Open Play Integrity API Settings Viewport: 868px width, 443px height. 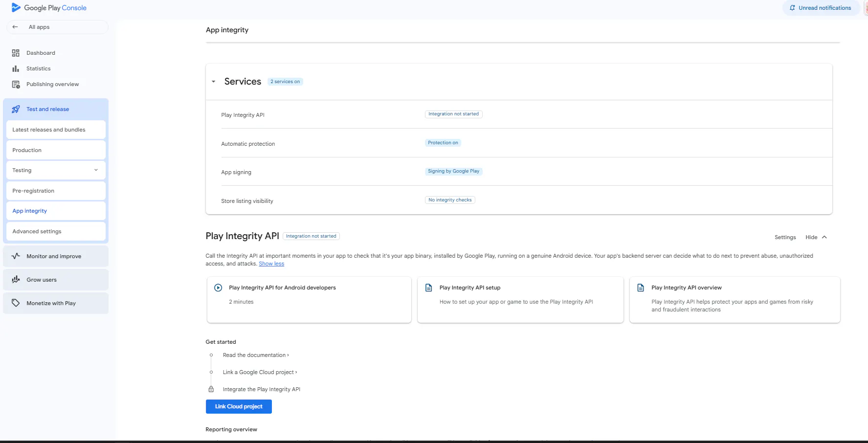785,237
